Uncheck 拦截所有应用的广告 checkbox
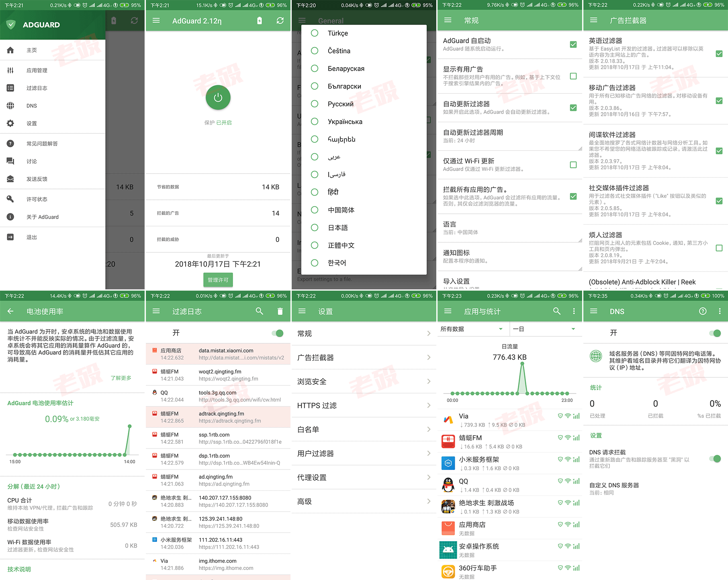728x580 pixels. 573,197
